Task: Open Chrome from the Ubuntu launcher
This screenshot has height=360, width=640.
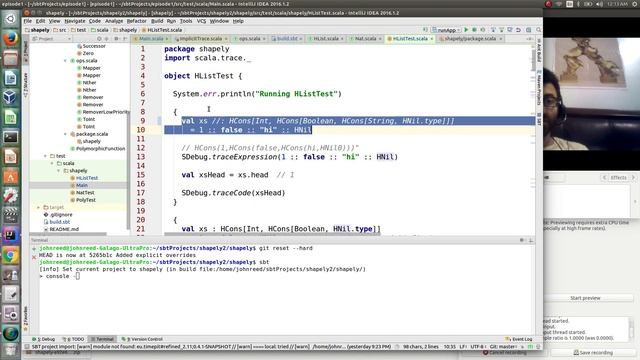Action: pyautogui.click(x=11, y=256)
